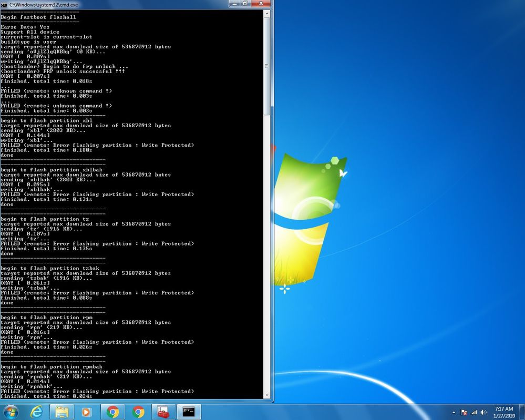Image resolution: width=525 pixels, height=420 pixels.
Task: Launch Internet Explorer from the taskbar
Action: pyautogui.click(x=36, y=412)
